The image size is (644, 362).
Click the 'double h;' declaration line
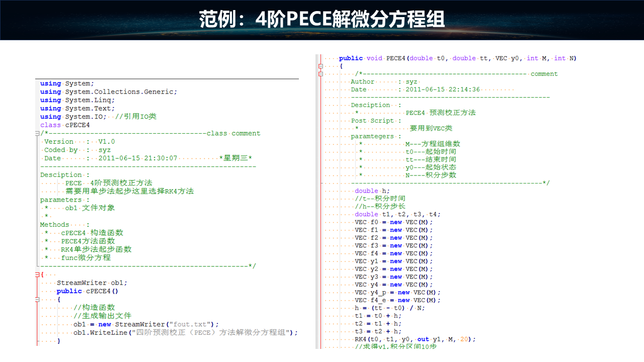[x=372, y=191]
